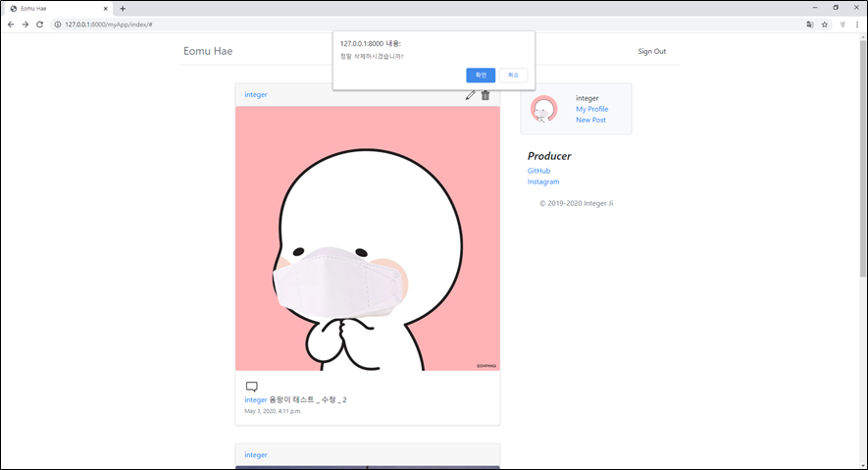Viewport: 868px width, 470px height.
Task: Open the integer link in the post caption
Action: (256, 399)
